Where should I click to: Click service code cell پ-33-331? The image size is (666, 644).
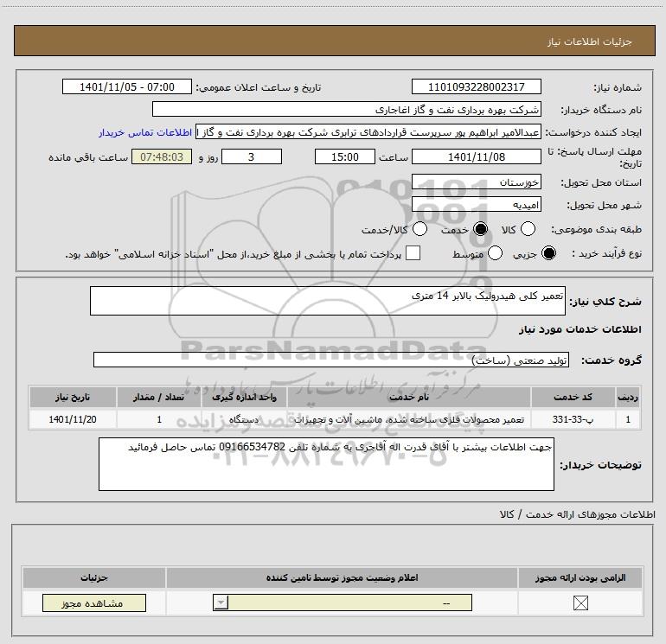573,419
